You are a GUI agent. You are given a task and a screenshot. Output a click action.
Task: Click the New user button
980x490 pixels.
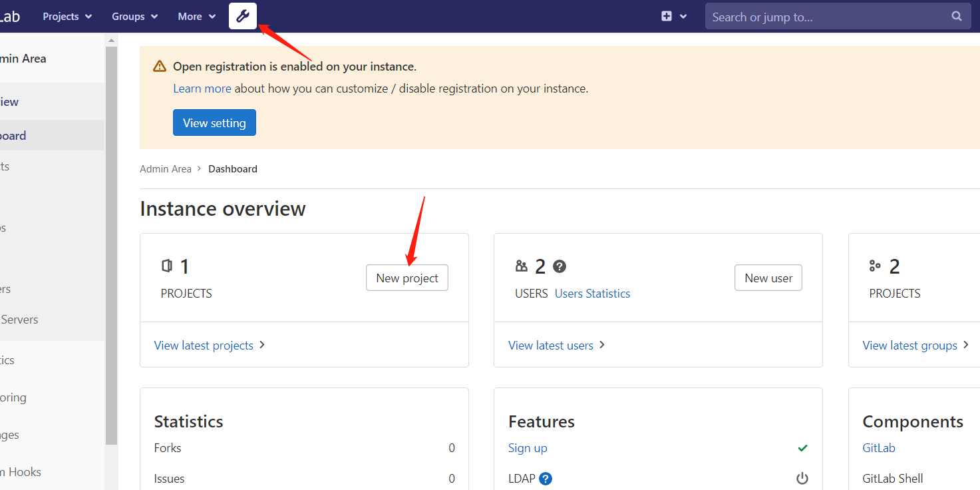[768, 278]
